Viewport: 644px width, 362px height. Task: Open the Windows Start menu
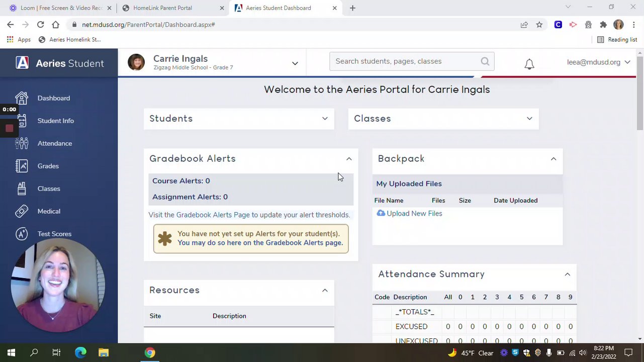11,352
